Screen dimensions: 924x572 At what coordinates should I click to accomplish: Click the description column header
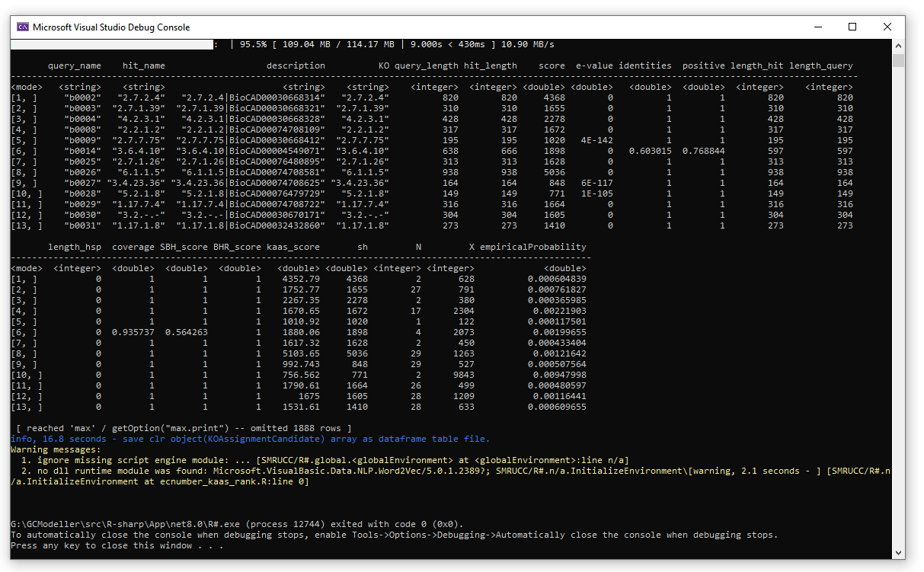click(x=296, y=66)
